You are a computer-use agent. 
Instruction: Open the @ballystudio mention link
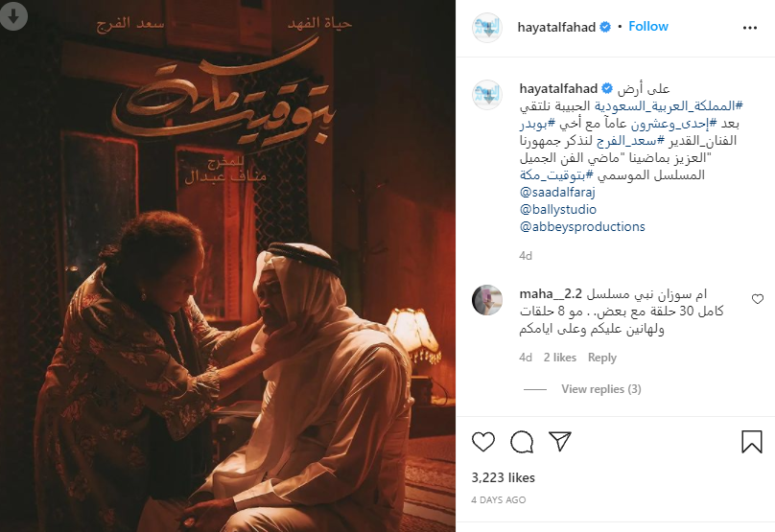click(x=558, y=209)
